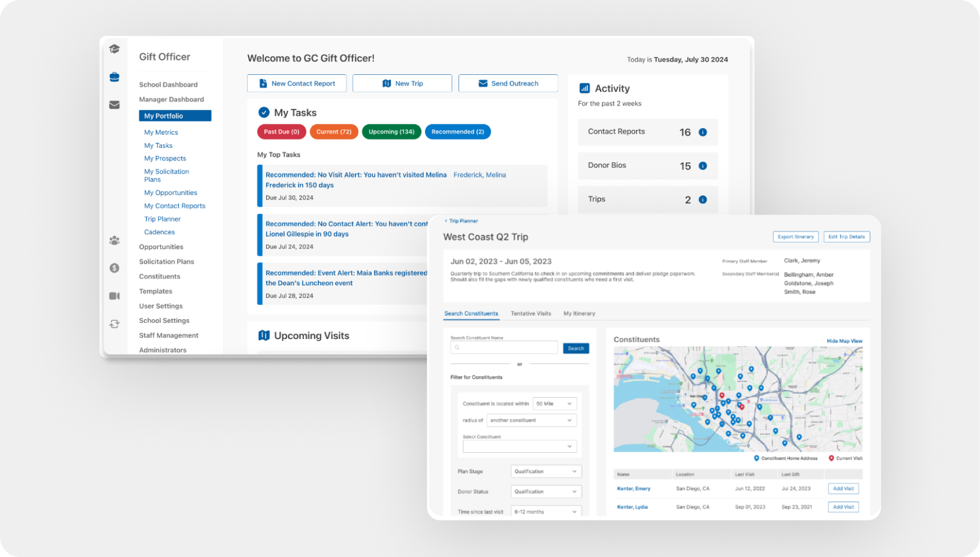Click the Search Constituent Name field
This screenshot has height=557, width=980.
pyautogui.click(x=504, y=347)
